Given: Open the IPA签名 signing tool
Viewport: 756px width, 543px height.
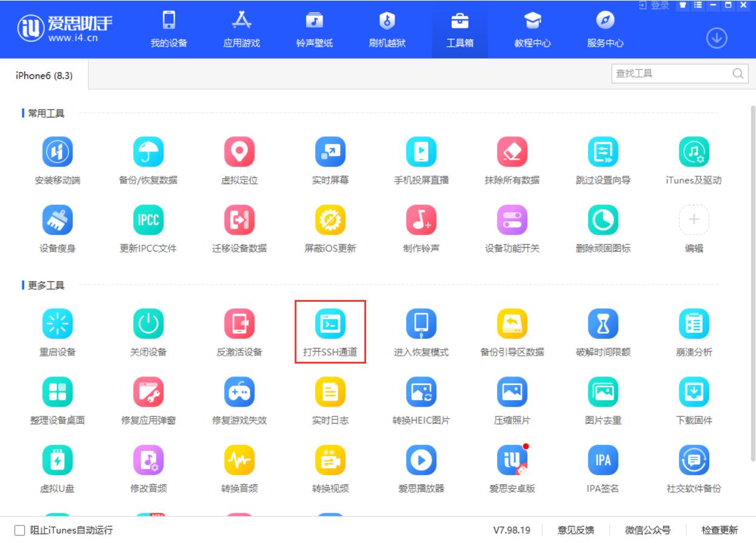Looking at the screenshot, I should [604, 462].
